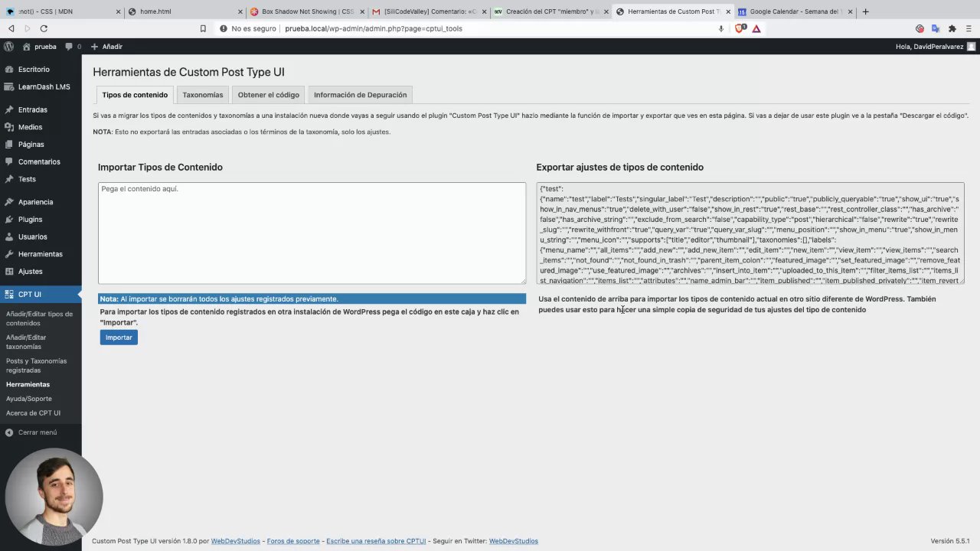Click the Ajustes settings icon
The height and width of the screenshot is (551, 980).
point(9,272)
